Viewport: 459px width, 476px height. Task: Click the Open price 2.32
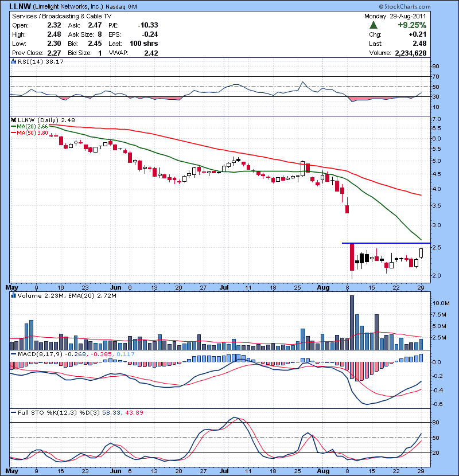click(54, 25)
